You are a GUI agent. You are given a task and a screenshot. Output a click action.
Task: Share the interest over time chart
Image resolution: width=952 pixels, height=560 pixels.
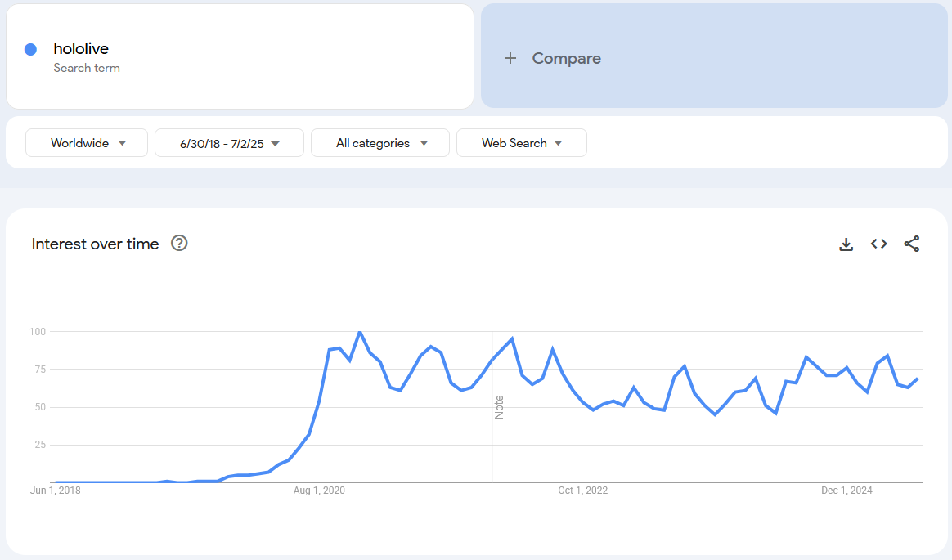911,244
